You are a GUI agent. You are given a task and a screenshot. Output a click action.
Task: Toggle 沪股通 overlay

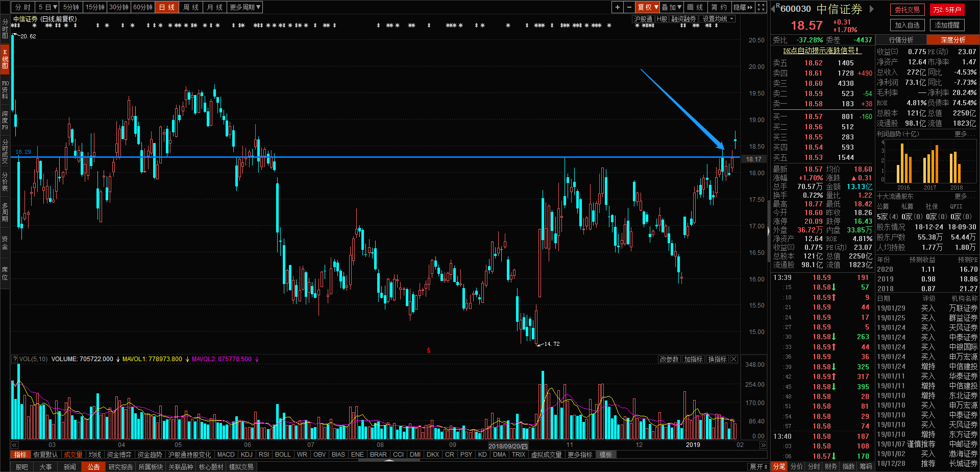(643, 19)
